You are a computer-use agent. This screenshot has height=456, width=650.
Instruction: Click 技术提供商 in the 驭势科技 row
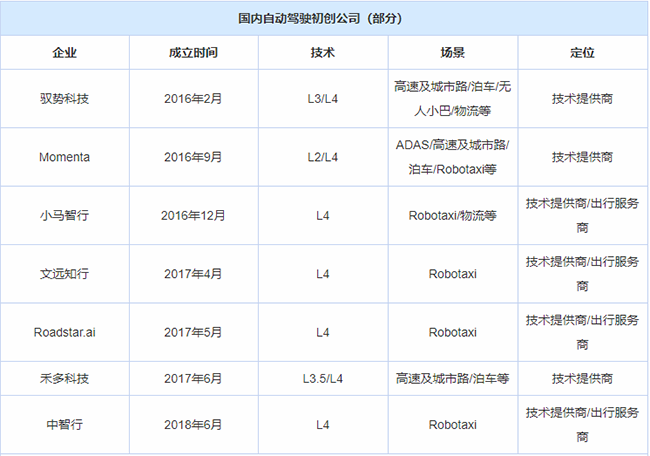tap(582, 99)
